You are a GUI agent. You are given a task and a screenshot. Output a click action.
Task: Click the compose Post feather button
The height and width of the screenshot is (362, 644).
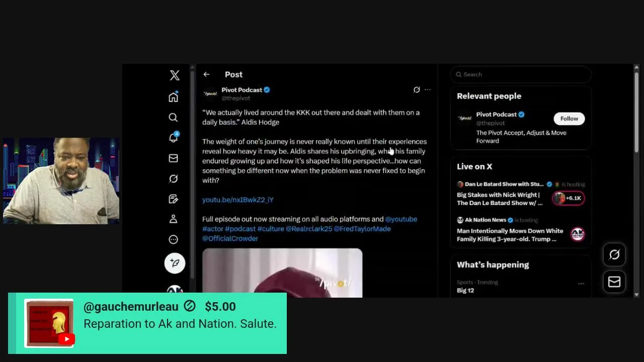[x=175, y=263]
